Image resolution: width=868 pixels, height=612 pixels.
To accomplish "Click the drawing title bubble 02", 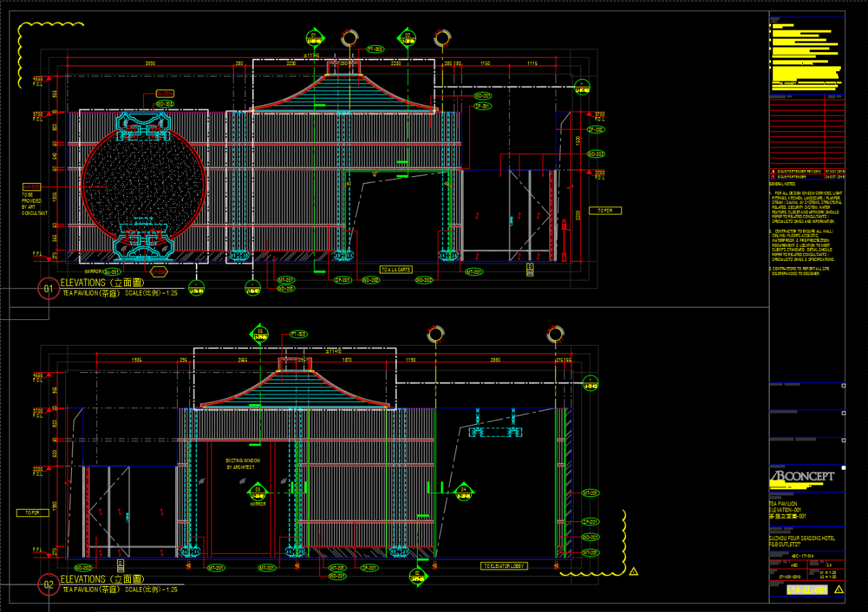I will [x=48, y=584].
